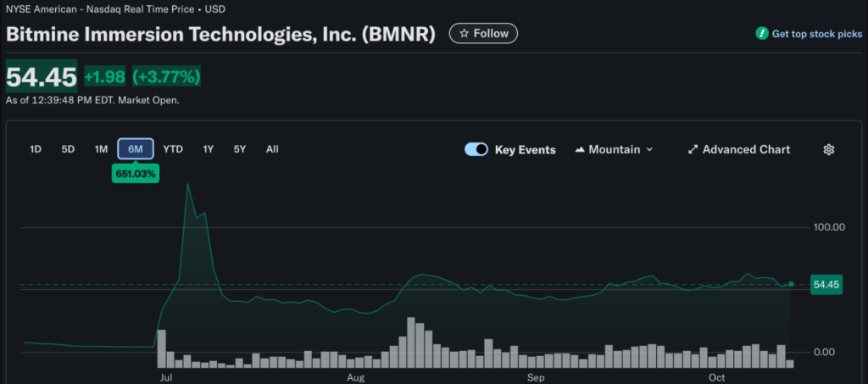Choose the 1Y time range

208,149
